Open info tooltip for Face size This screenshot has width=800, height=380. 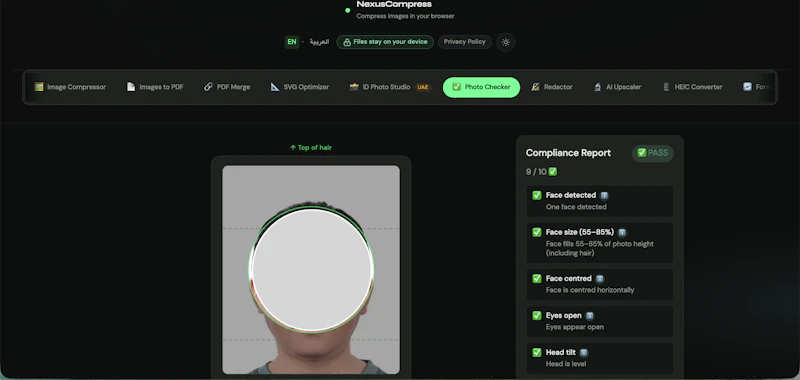point(622,233)
